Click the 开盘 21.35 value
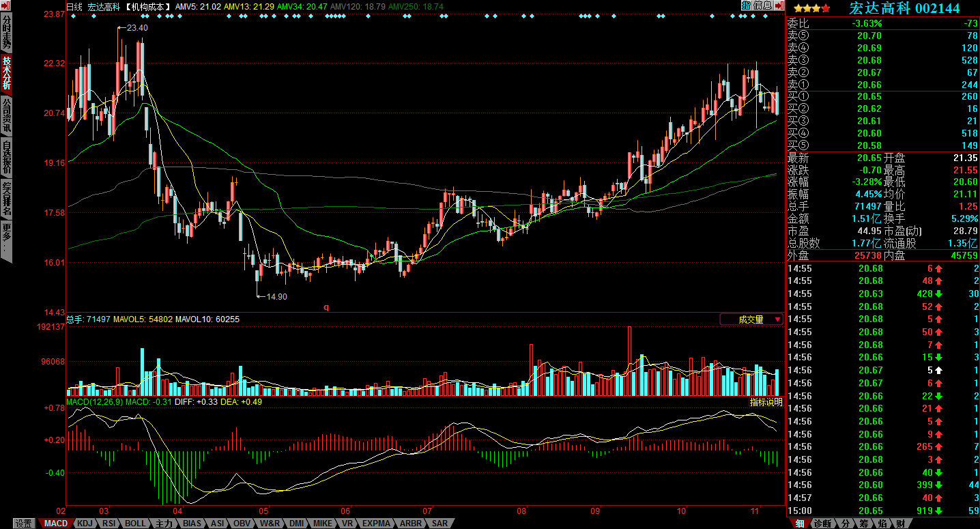The height and width of the screenshot is (529, 980). [966, 158]
